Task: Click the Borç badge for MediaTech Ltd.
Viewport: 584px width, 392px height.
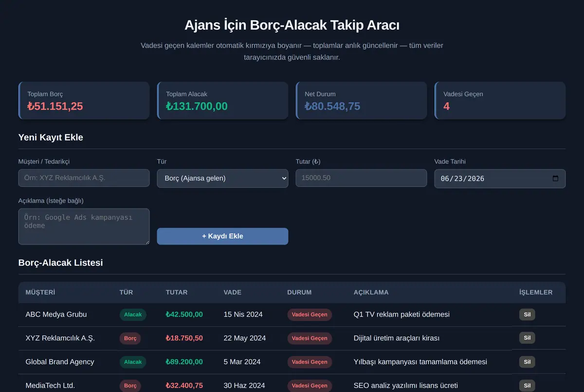Action: click(130, 386)
